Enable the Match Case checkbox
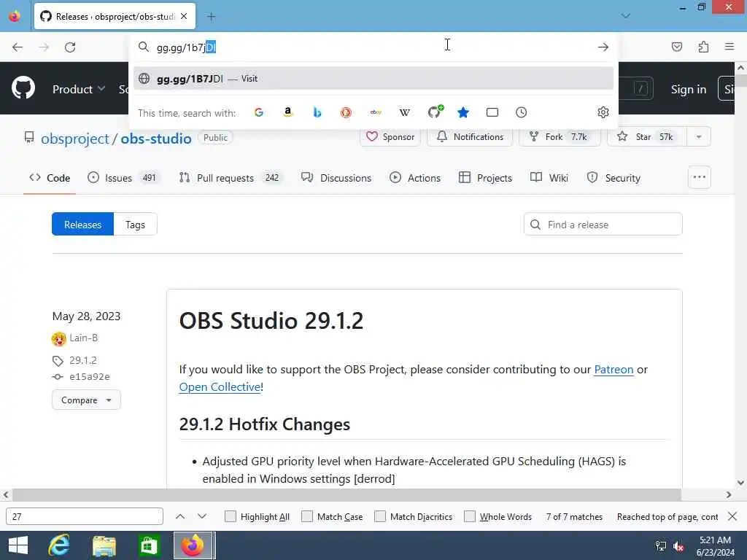 coord(307,516)
